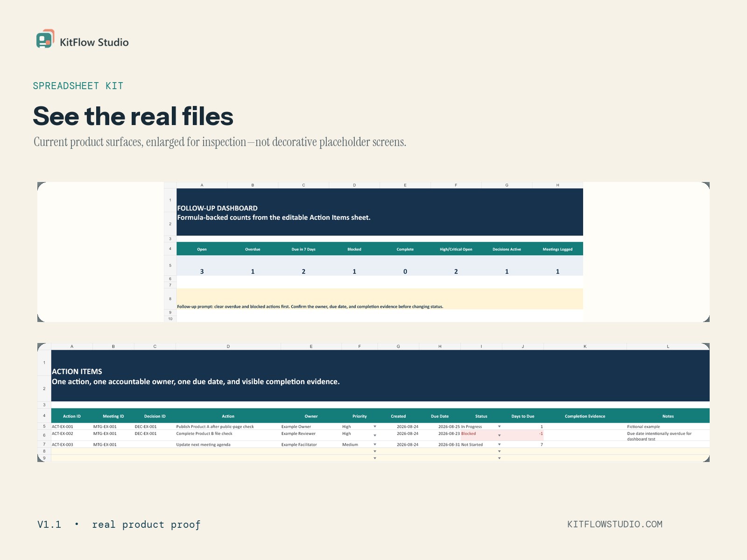Select the Owner column header
Screen dimensions: 747x560
pyautogui.click(x=311, y=416)
